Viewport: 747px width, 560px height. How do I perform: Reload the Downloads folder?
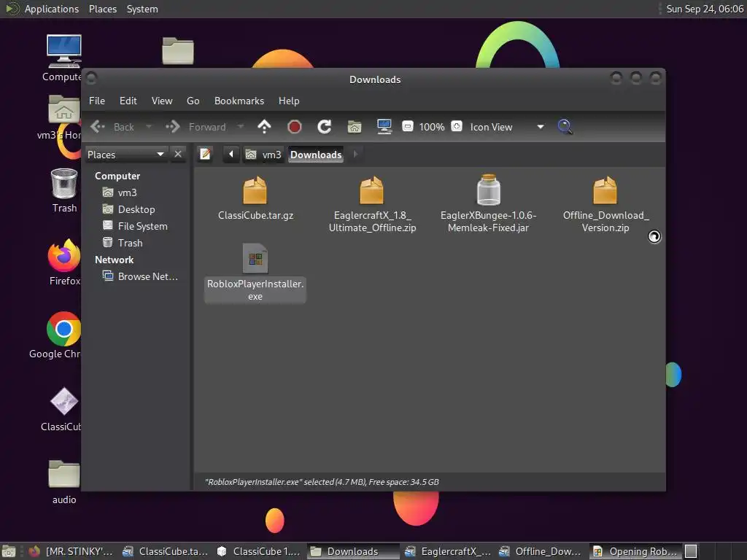pyautogui.click(x=325, y=127)
